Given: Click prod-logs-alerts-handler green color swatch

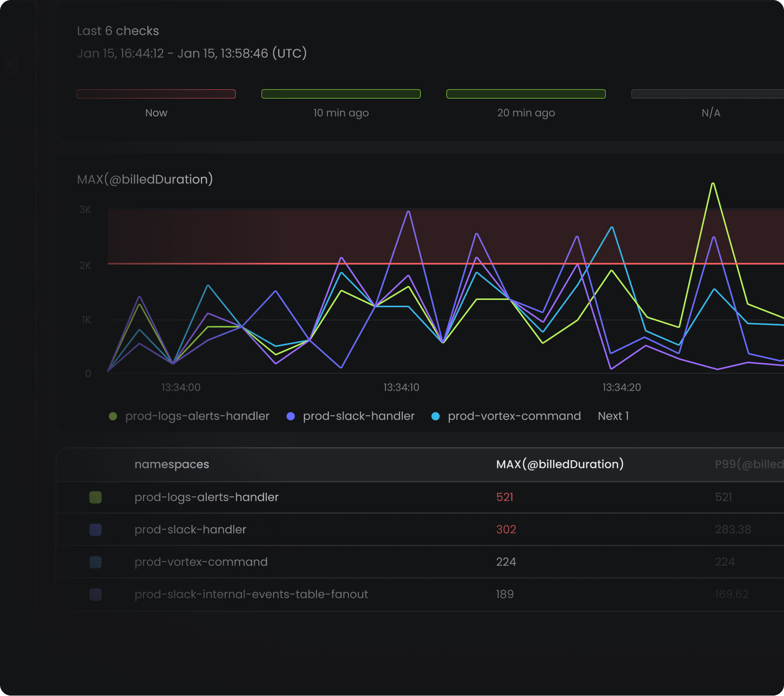Looking at the screenshot, I should tap(96, 497).
